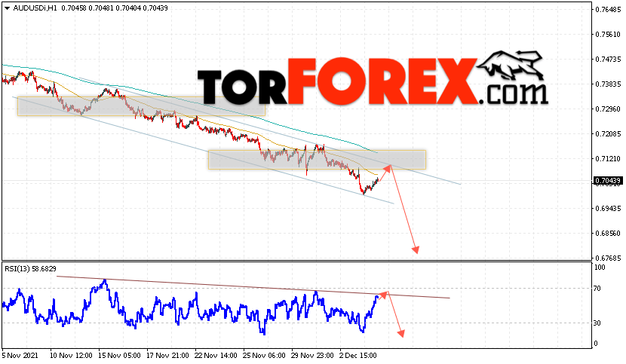Click the 0.76485 price axis label
This screenshot has height=364, width=626.
click(x=608, y=10)
